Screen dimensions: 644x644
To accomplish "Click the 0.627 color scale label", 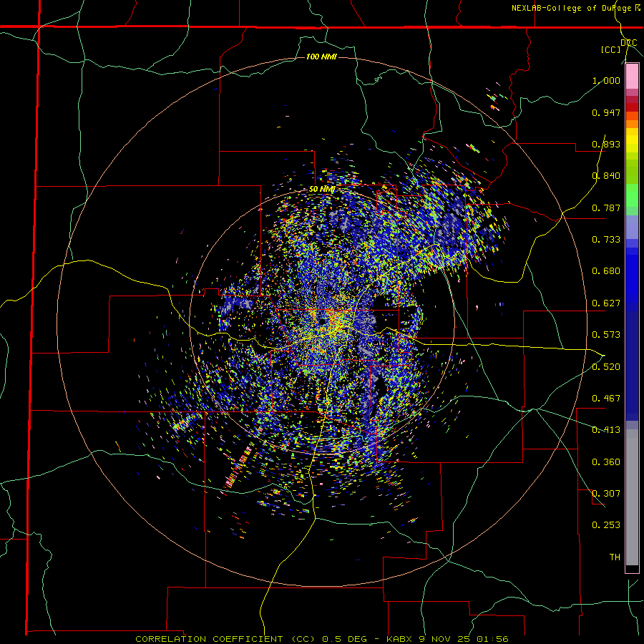I will [x=606, y=303].
